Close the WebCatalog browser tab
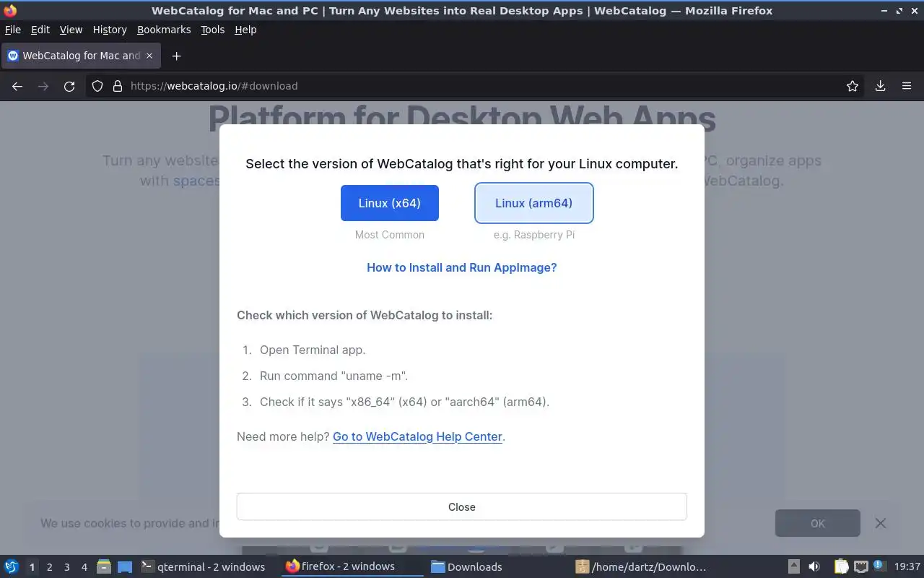The width and height of the screenshot is (924, 578). coord(149,56)
